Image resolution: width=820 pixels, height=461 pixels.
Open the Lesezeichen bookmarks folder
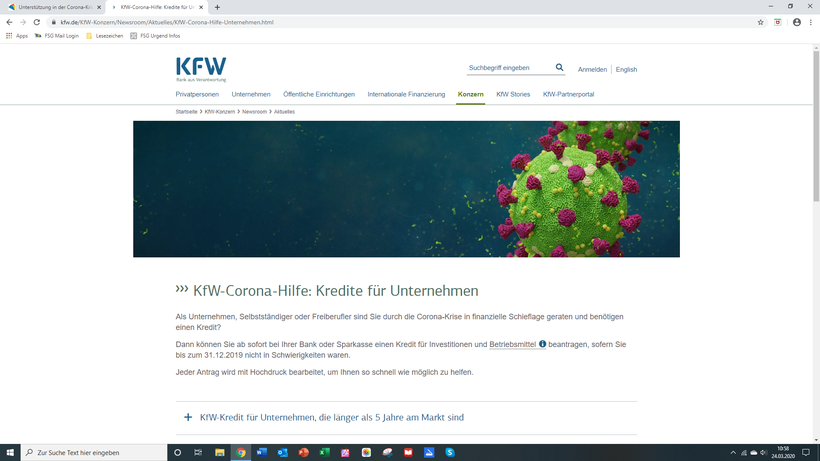[105, 36]
